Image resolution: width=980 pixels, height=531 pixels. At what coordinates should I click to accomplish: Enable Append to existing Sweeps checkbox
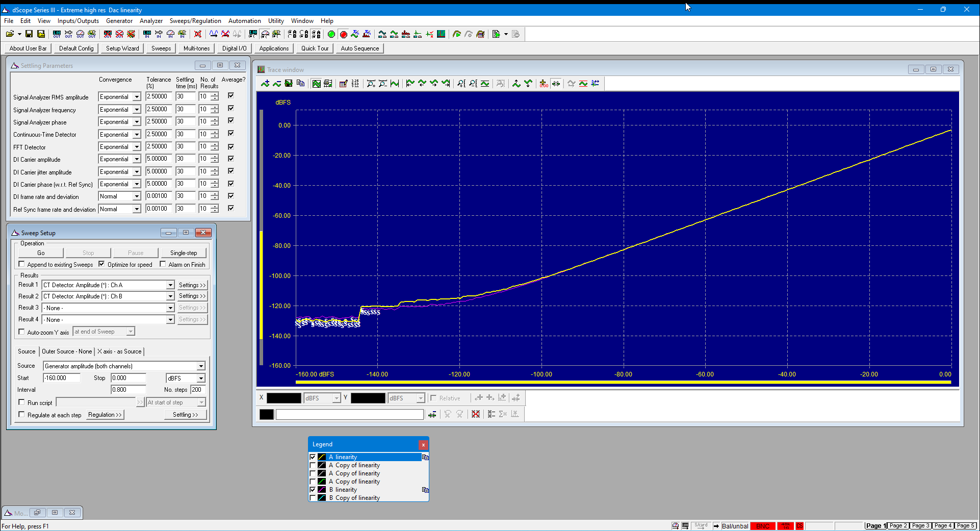[x=21, y=264]
